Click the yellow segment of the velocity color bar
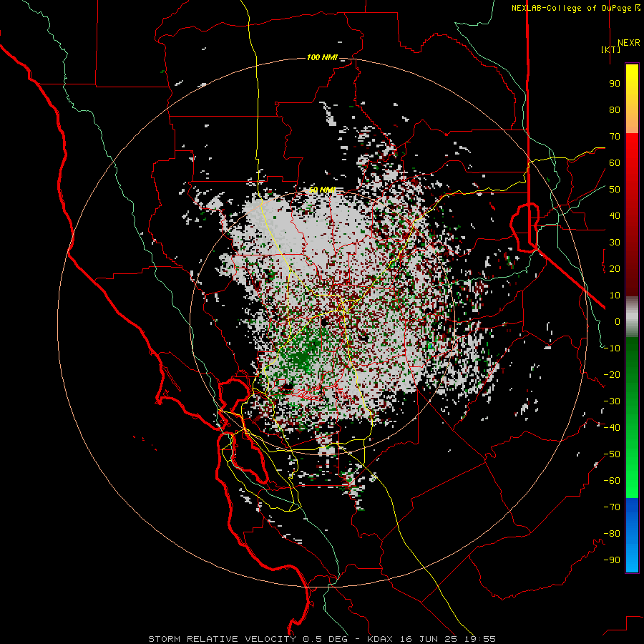Screen dimensions: 644x644 pyautogui.click(x=632, y=99)
